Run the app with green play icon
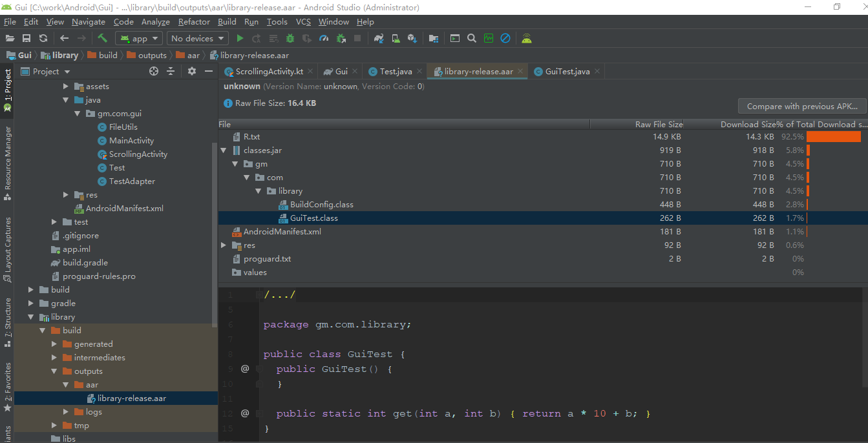 pyautogui.click(x=240, y=38)
